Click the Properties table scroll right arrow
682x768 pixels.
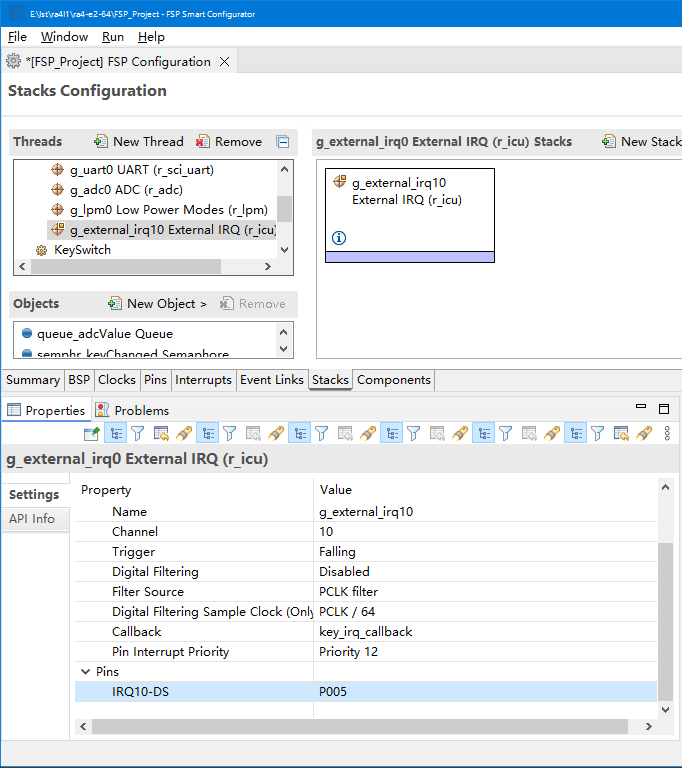click(x=649, y=726)
